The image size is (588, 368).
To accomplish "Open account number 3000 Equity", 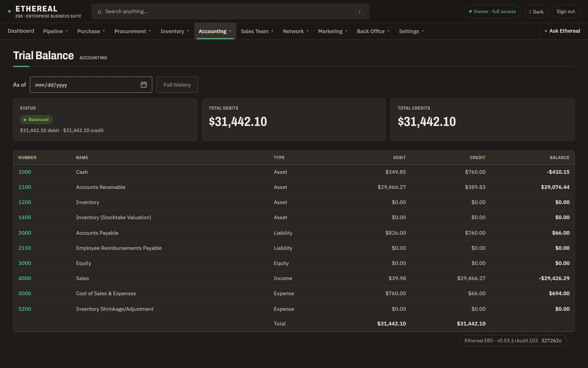I will 25,263.
